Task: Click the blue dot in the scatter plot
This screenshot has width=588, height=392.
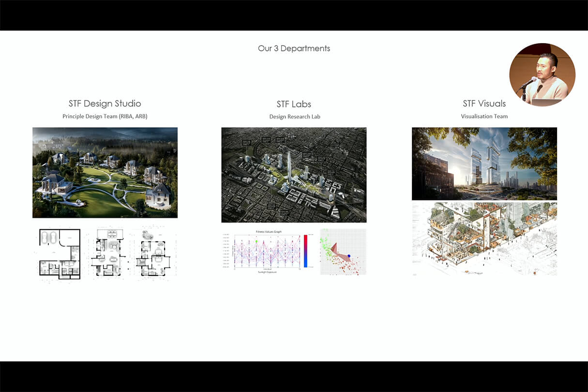Action: point(349,256)
